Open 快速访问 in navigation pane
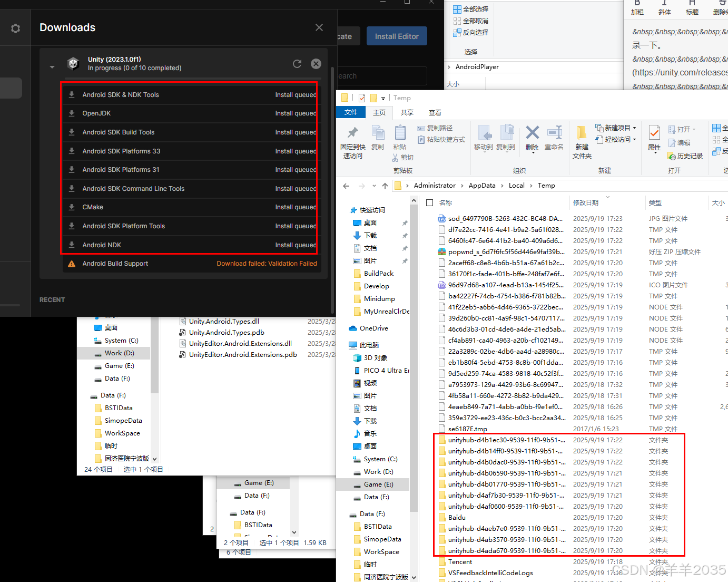728x582 pixels. 372,210
